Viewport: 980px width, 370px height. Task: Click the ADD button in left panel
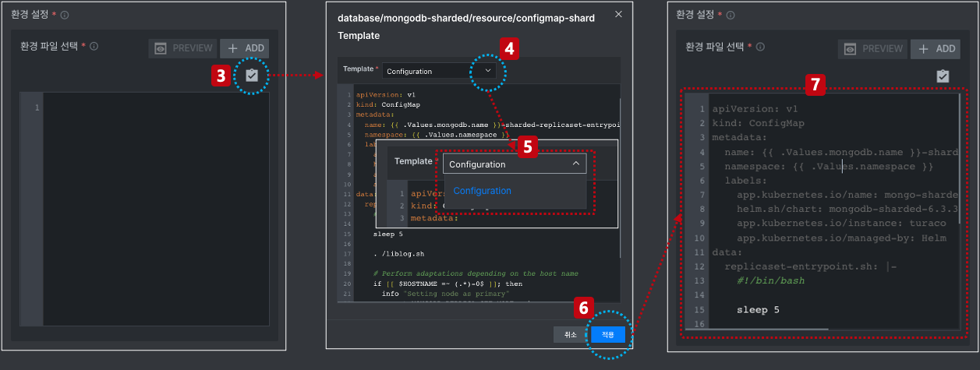245,48
